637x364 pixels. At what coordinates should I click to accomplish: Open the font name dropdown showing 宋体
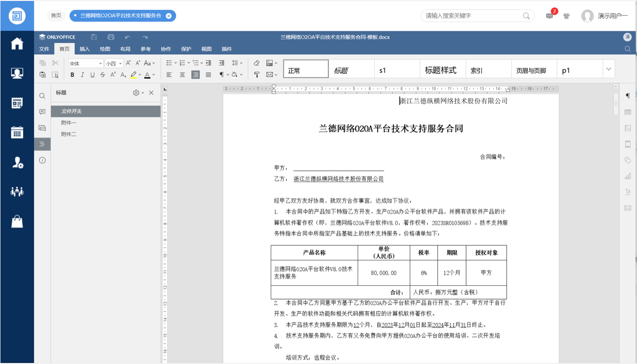[x=85, y=64]
